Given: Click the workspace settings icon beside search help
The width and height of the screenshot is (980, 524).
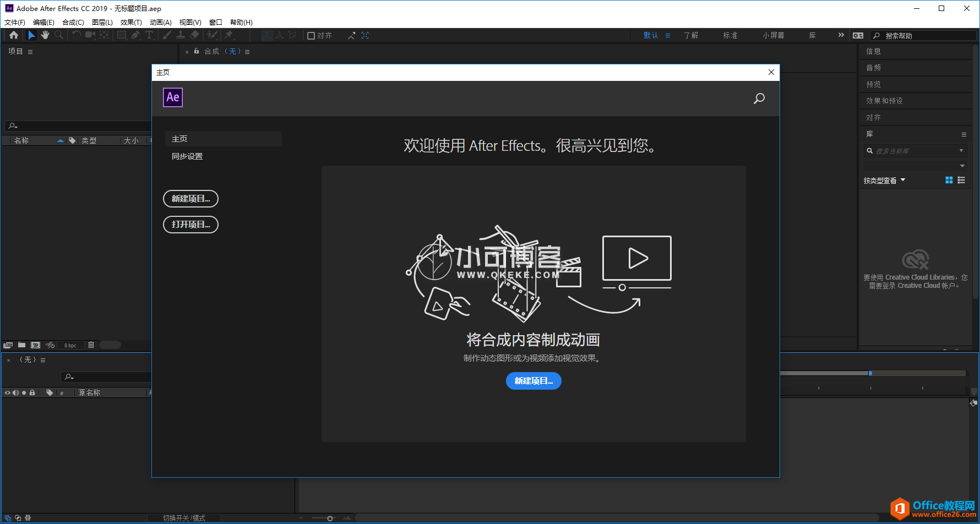Looking at the screenshot, I should point(858,35).
